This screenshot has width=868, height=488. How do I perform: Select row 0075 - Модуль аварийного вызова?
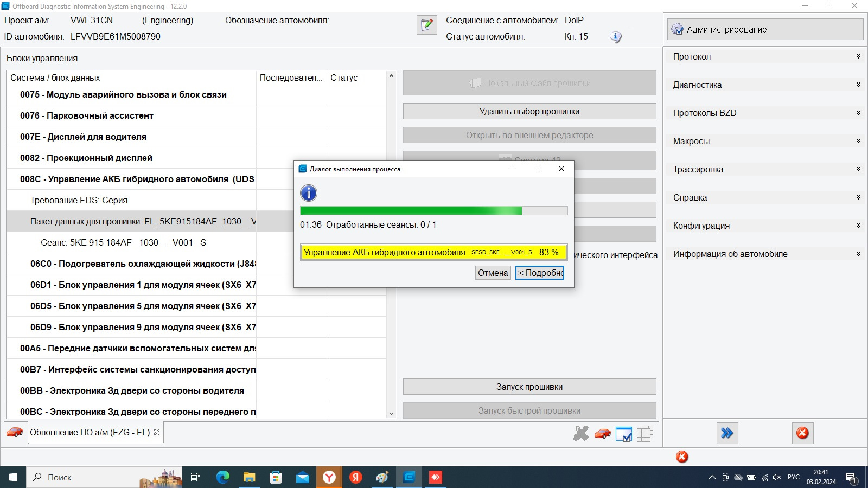tap(196, 94)
